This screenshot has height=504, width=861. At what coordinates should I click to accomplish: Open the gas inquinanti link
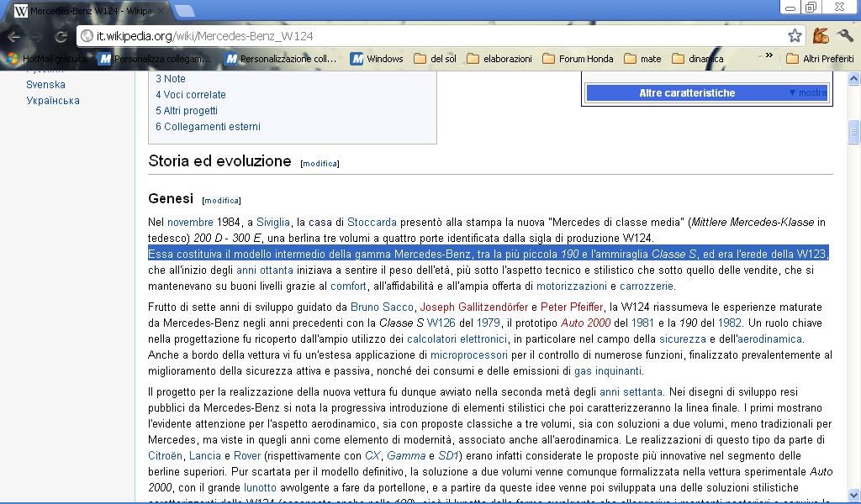point(607,370)
